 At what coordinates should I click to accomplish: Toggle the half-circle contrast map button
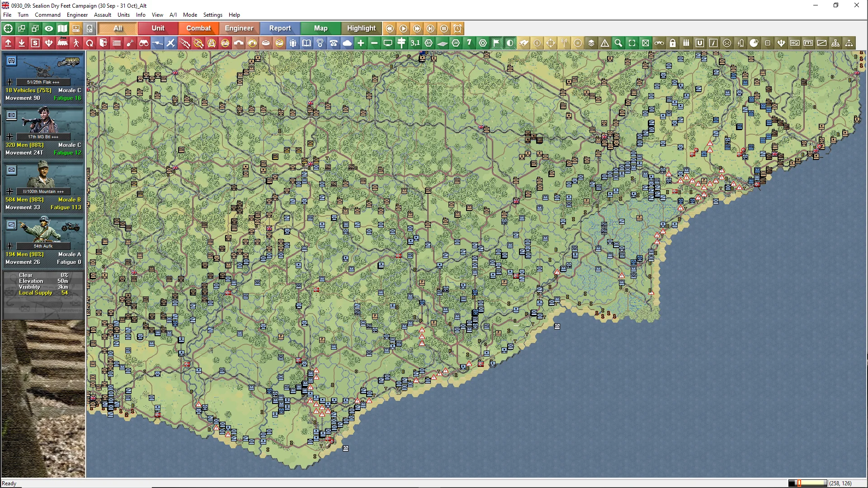(x=510, y=43)
